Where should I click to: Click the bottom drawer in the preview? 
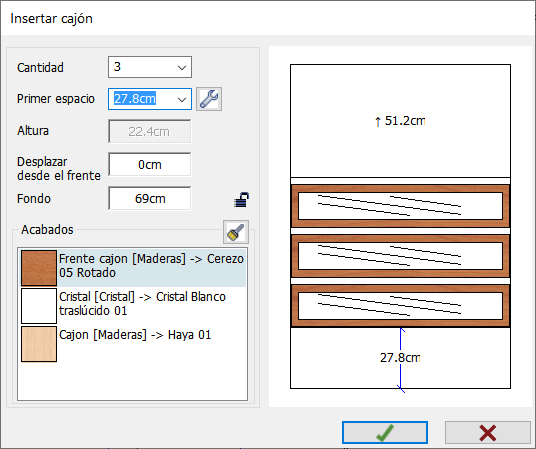point(400,305)
